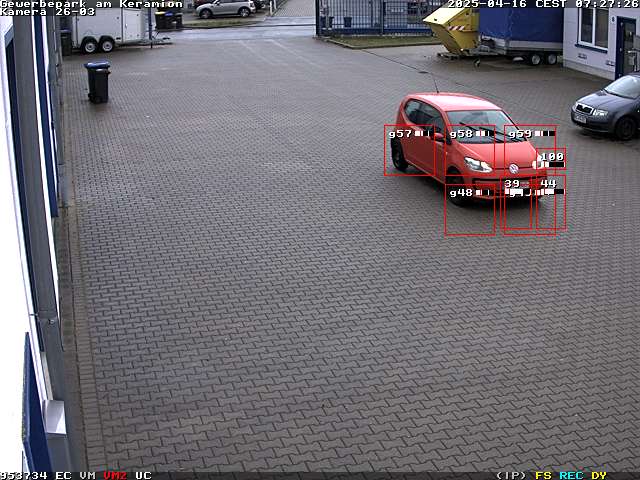Screen dimensions: 640x480
Task: Click the cyan "REC" recording indicator
Action: click(x=571, y=476)
